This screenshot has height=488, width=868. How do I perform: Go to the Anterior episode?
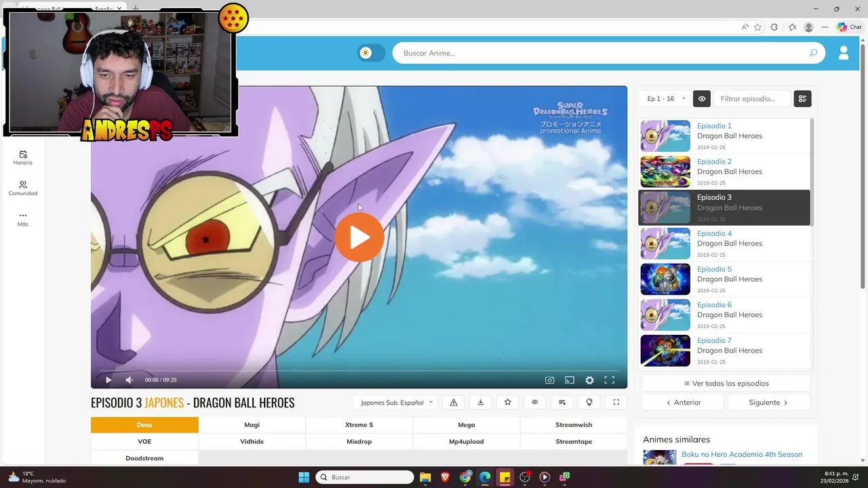pyautogui.click(x=684, y=403)
